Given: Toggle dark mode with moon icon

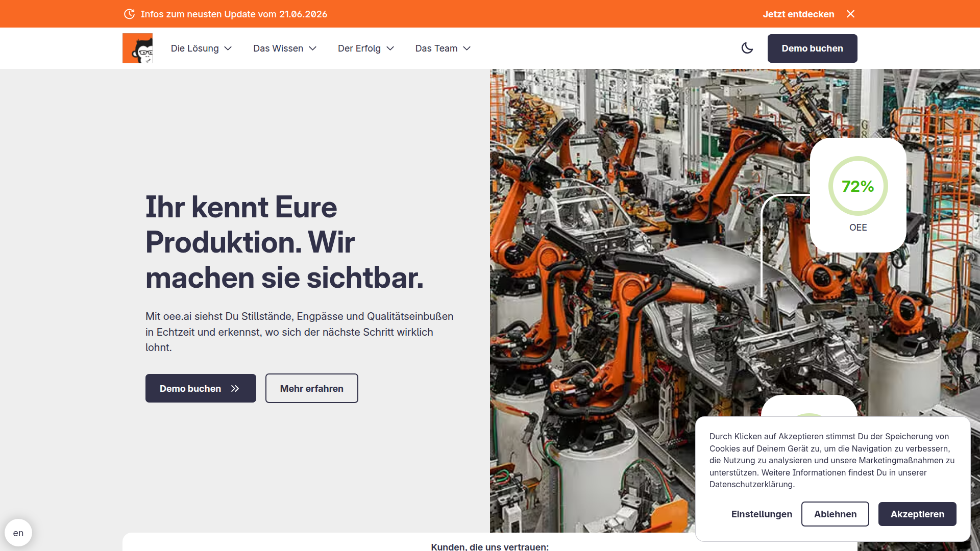Looking at the screenshot, I should pyautogui.click(x=747, y=48).
